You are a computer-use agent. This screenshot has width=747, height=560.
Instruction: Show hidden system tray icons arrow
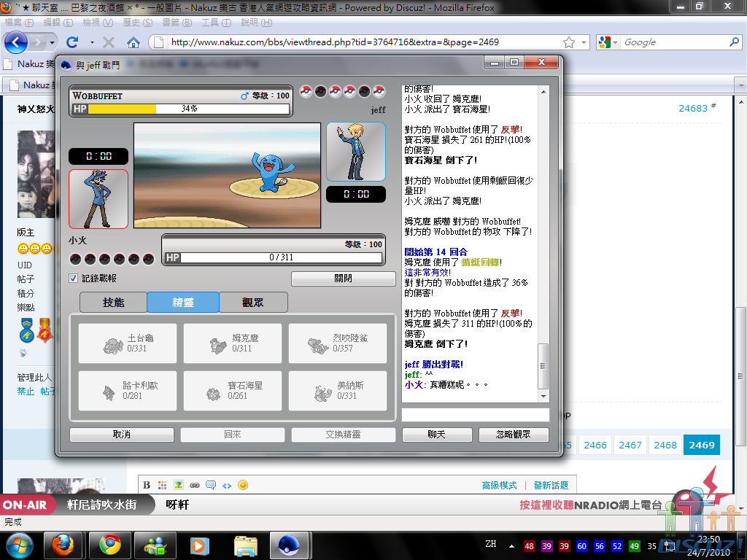coord(511,546)
